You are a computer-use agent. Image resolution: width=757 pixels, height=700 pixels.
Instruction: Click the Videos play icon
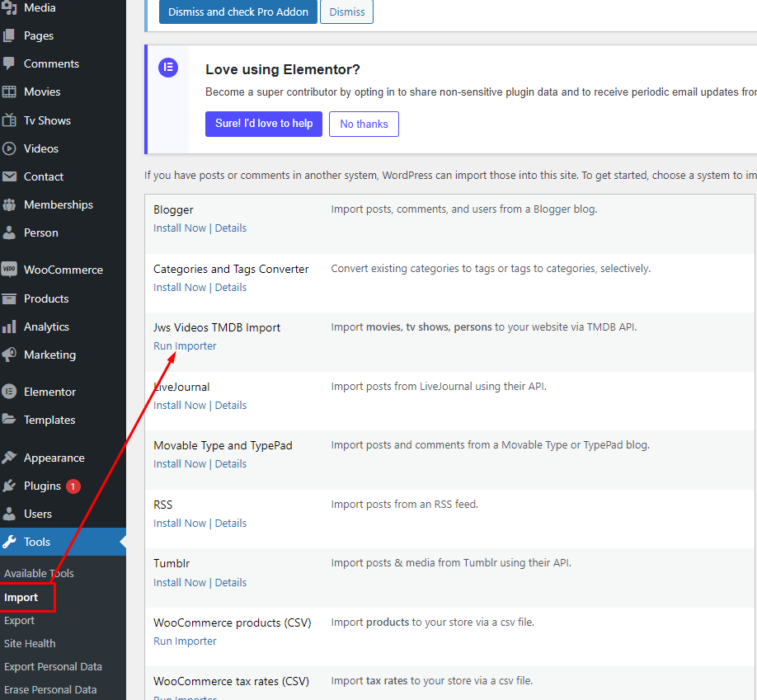tap(9, 148)
